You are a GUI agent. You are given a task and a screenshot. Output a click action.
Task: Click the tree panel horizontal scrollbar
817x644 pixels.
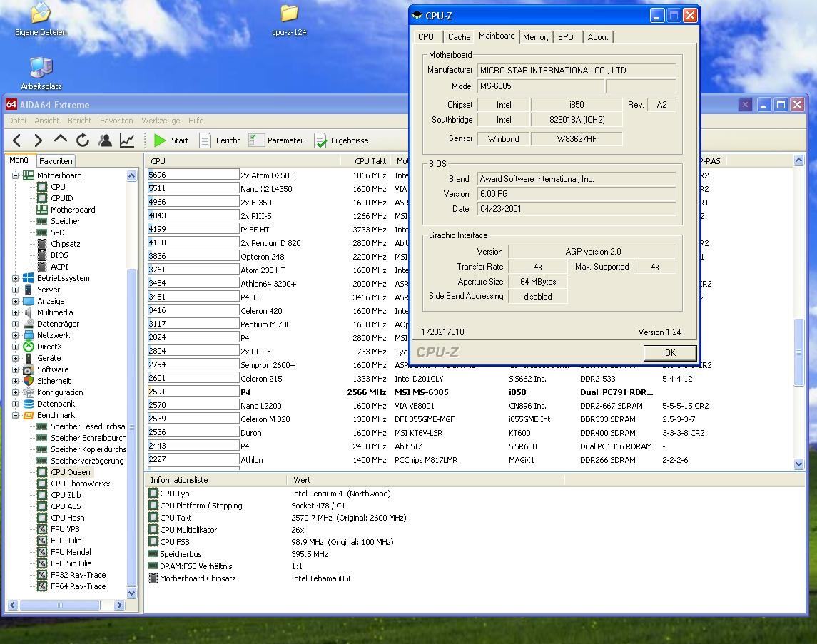coord(60,605)
